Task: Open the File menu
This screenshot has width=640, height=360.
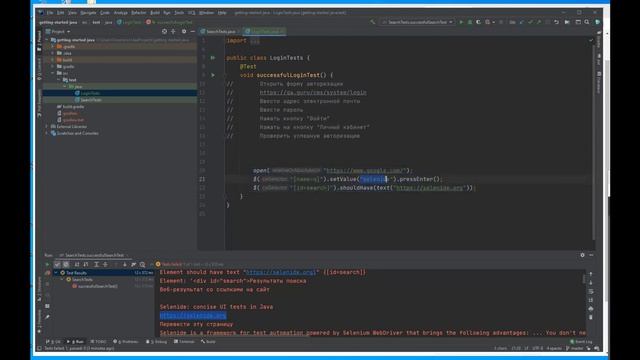Action: click(49, 13)
